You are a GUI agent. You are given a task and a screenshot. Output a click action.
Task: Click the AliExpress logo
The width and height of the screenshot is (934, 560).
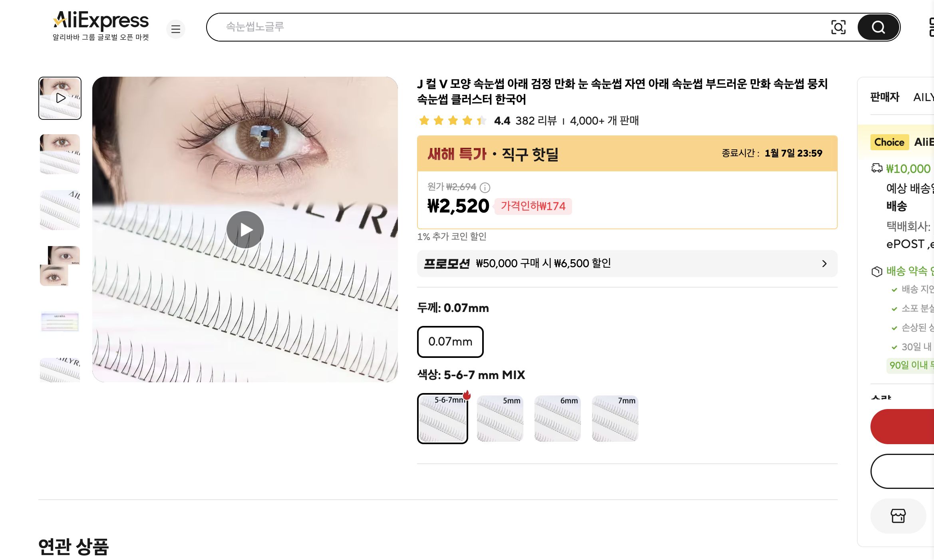pos(101,21)
